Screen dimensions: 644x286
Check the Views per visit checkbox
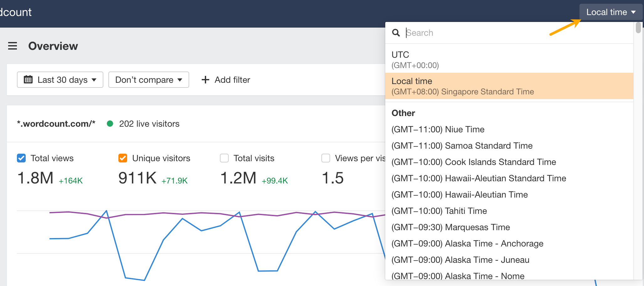click(326, 158)
